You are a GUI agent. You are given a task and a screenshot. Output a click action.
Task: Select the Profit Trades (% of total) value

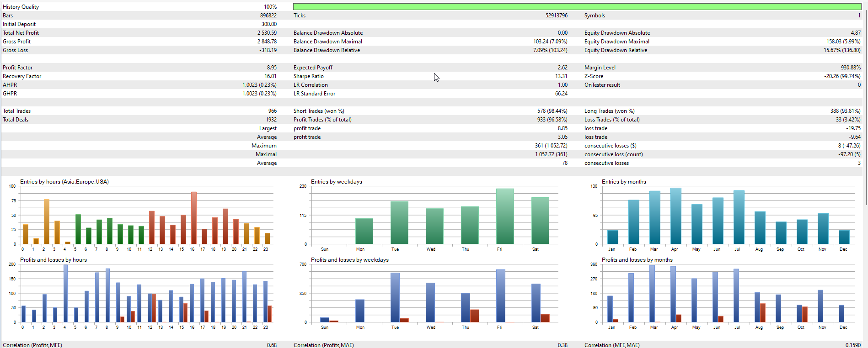click(552, 120)
